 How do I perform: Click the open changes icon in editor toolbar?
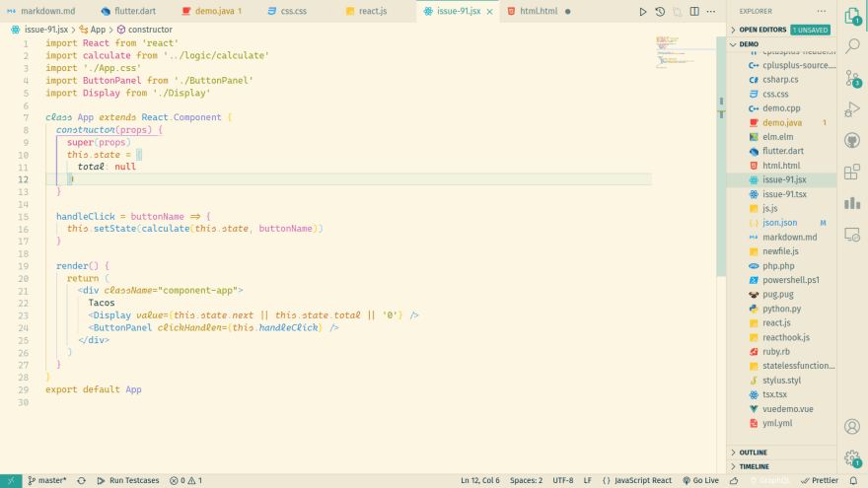click(677, 11)
